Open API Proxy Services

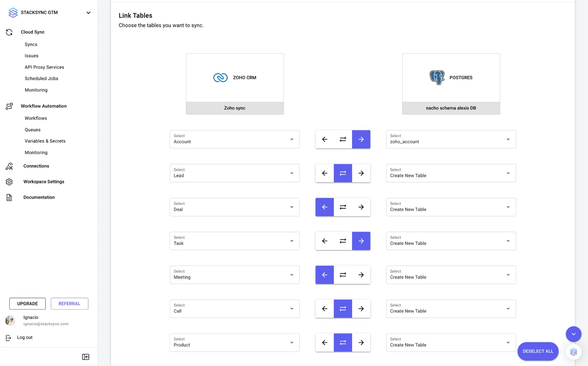coord(44,67)
